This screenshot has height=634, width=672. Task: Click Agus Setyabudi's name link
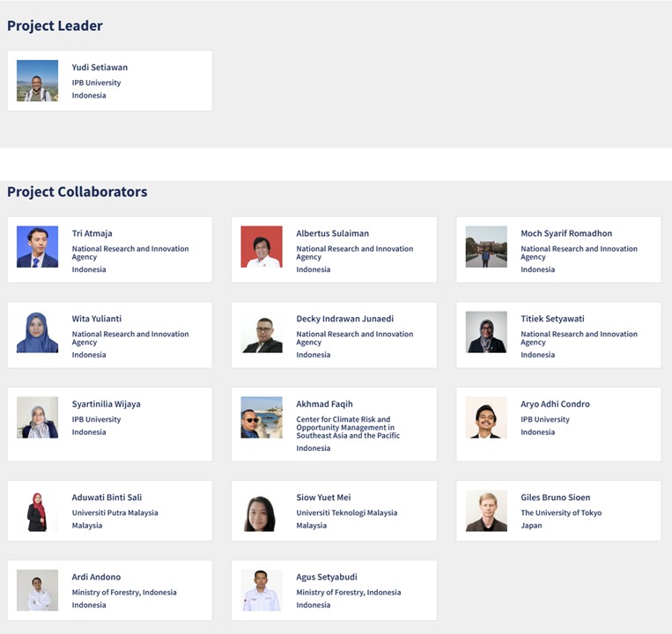327,577
